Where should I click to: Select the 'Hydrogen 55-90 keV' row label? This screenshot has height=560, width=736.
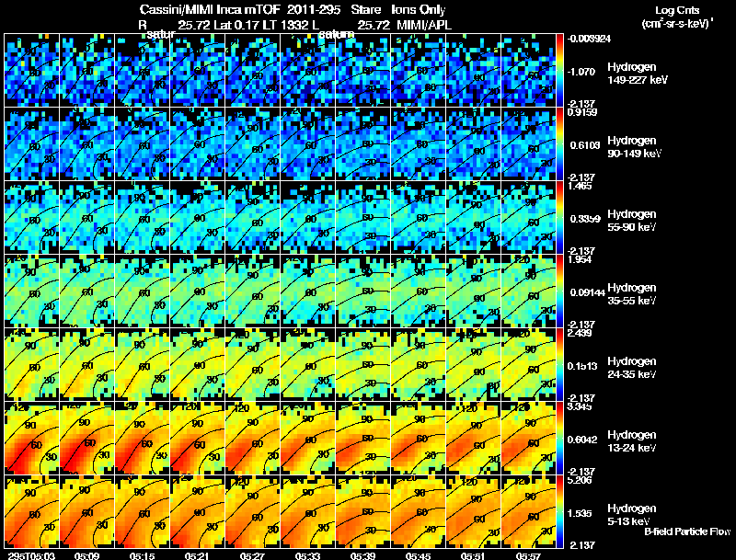click(x=632, y=221)
